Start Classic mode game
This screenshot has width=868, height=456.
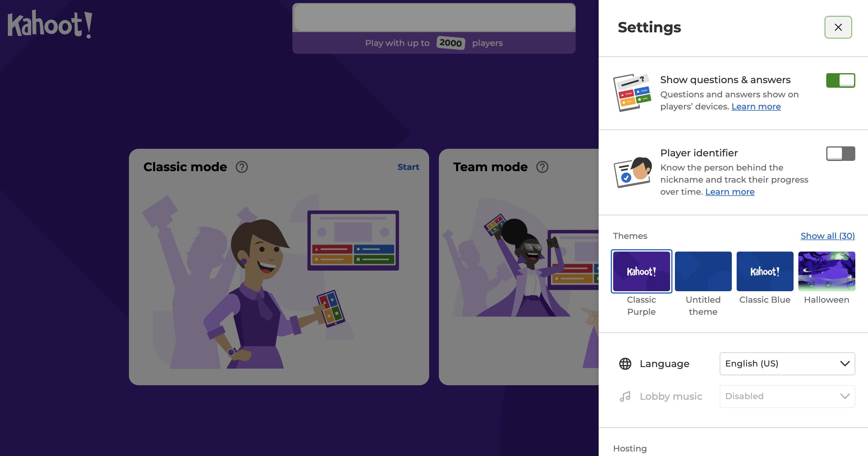pos(408,166)
